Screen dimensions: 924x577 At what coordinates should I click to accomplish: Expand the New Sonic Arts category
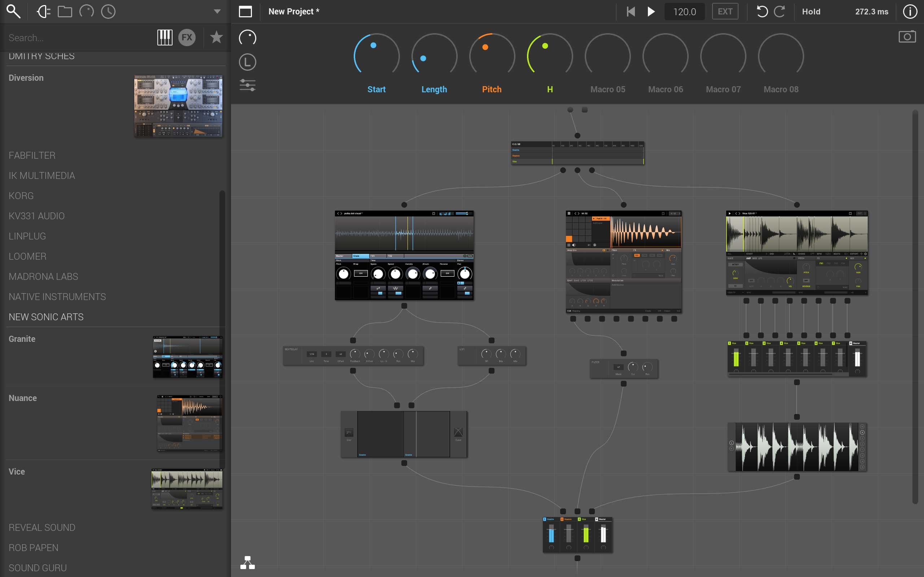(x=46, y=316)
